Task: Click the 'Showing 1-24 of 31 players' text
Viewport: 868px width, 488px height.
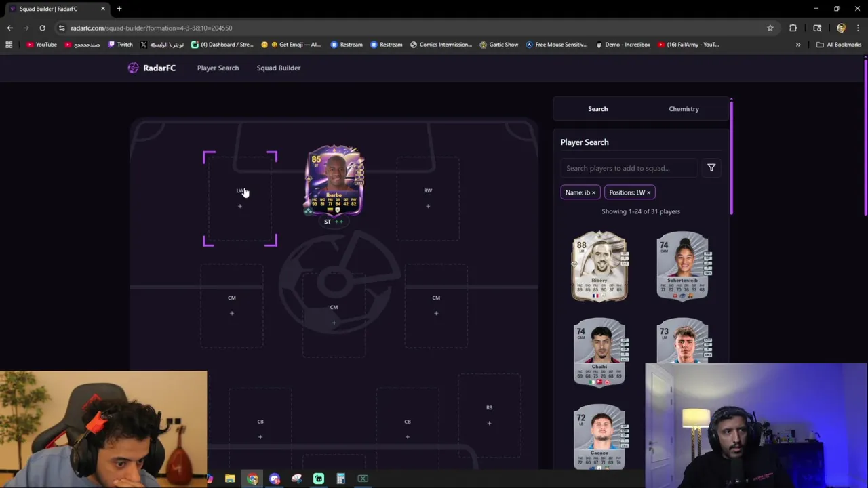Action: click(641, 211)
